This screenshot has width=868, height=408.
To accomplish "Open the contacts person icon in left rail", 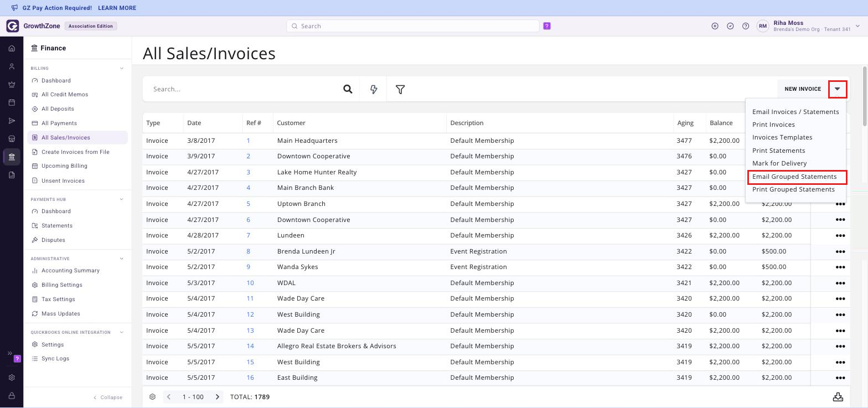I will coord(12,66).
